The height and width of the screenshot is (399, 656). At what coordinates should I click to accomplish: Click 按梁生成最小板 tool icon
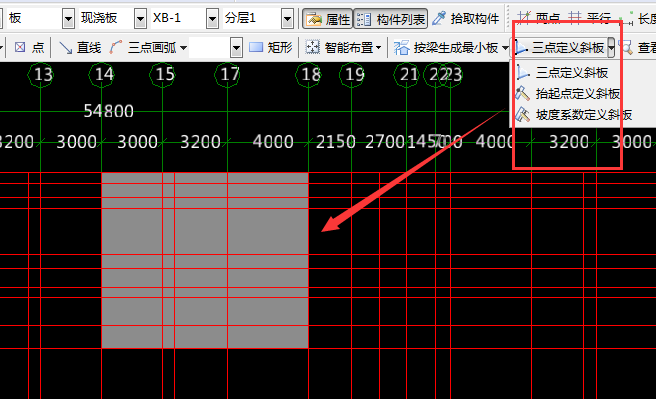tap(401, 48)
